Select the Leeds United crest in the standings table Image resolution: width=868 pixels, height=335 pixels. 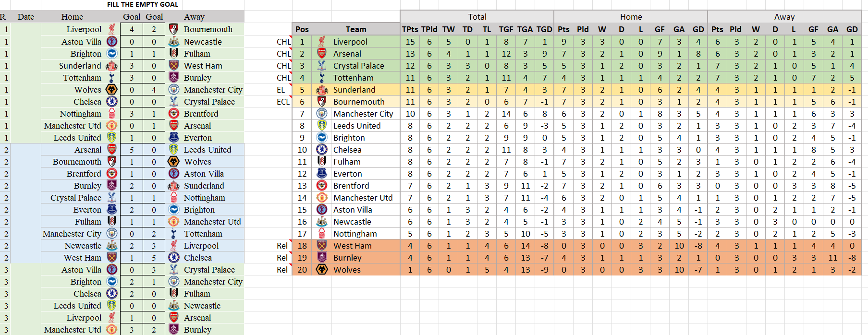tap(322, 126)
